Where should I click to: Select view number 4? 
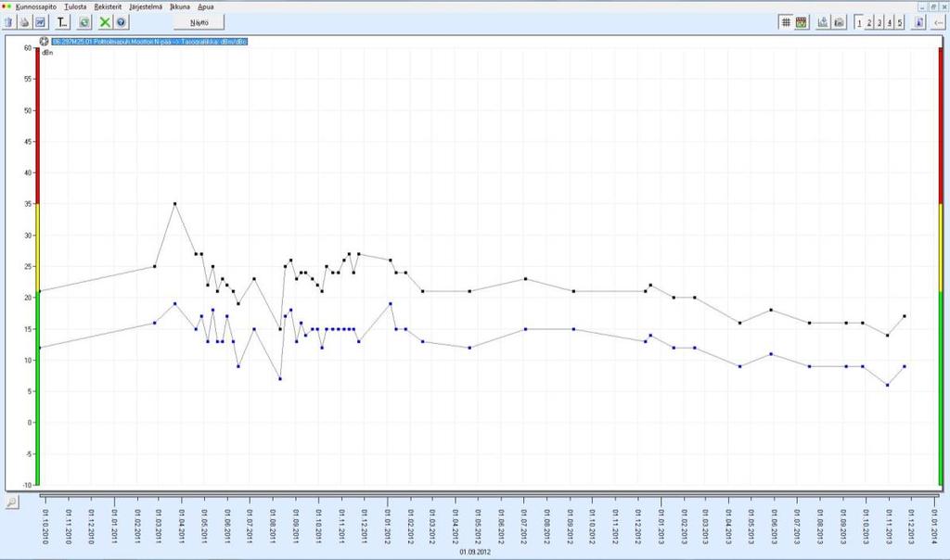890,22
